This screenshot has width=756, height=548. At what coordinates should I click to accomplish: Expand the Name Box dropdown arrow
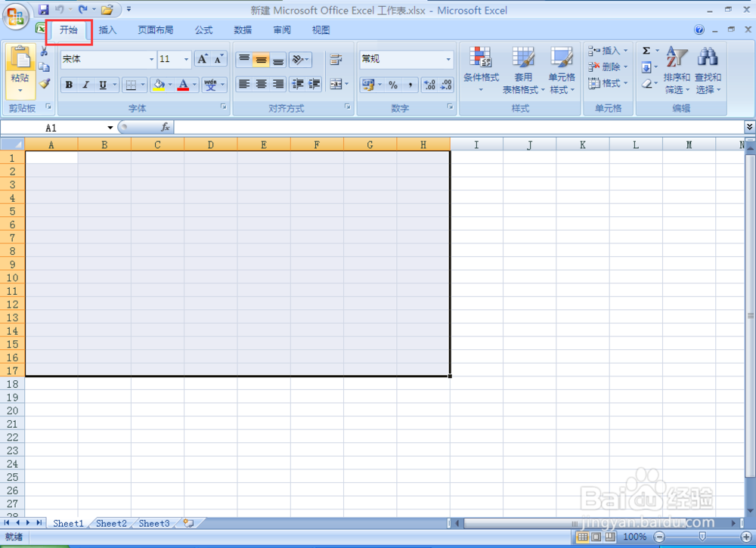tap(110, 128)
